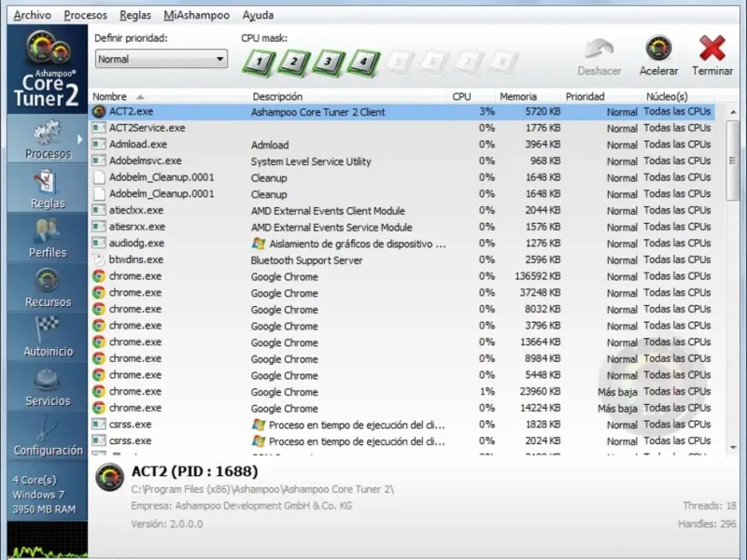
Task: Click the Terminar red X icon
Action: click(x=712, y=49)
